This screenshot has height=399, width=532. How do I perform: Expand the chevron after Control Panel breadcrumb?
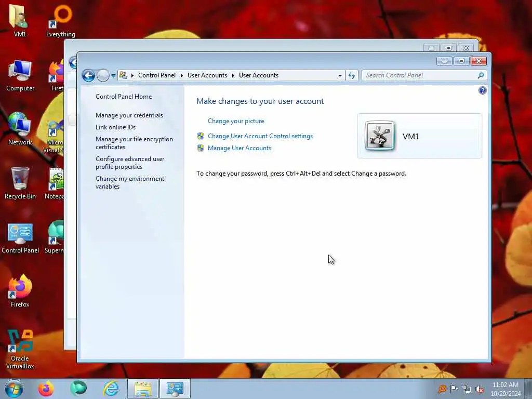coord(181,75)
